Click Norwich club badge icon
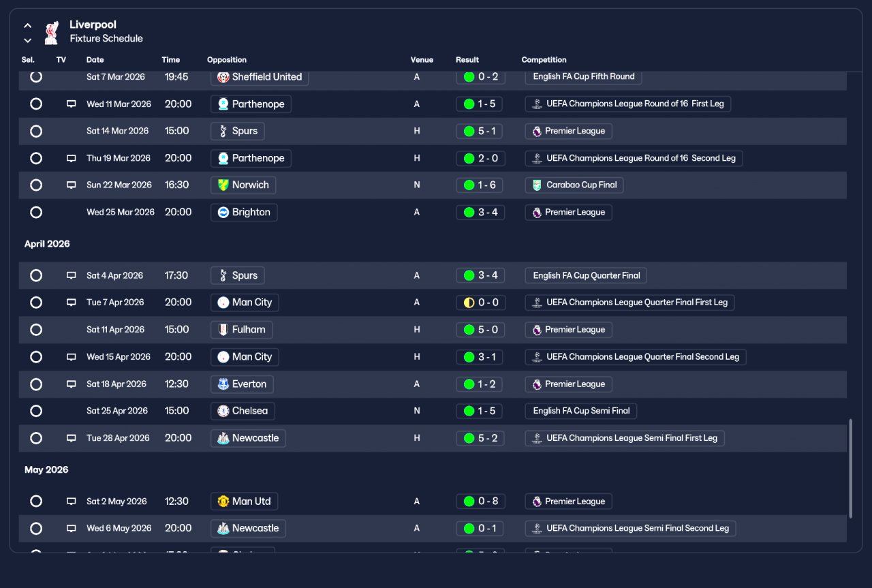This screenshot has height=588, width=872. tap(223, 185)
